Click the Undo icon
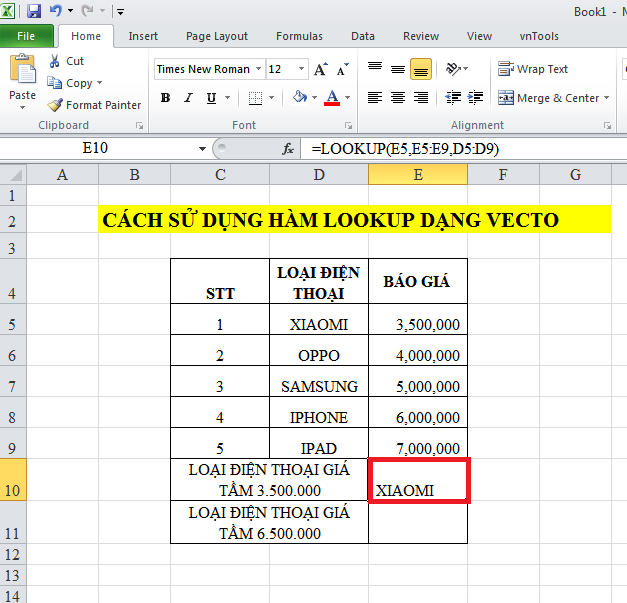 tap(56, 11)
